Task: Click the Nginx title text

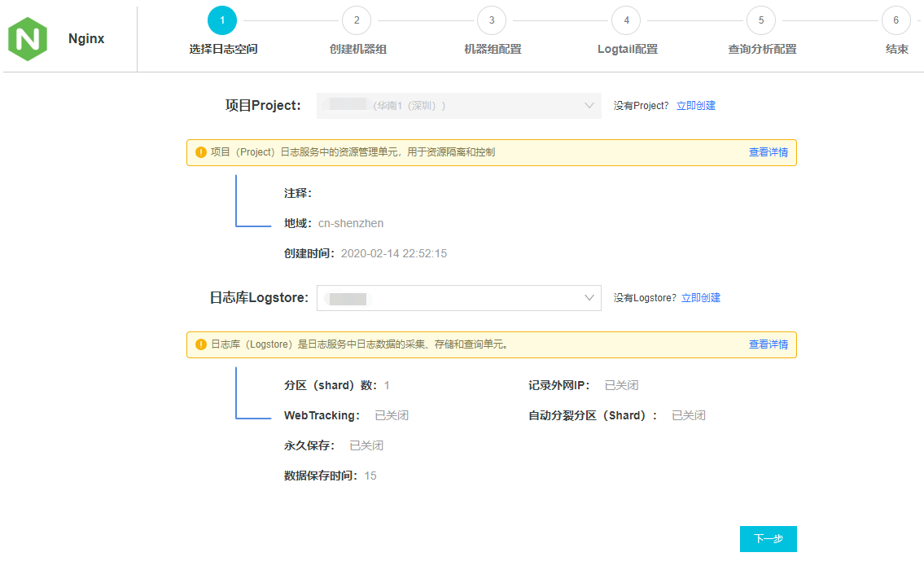Action: (x=86, y=38)
